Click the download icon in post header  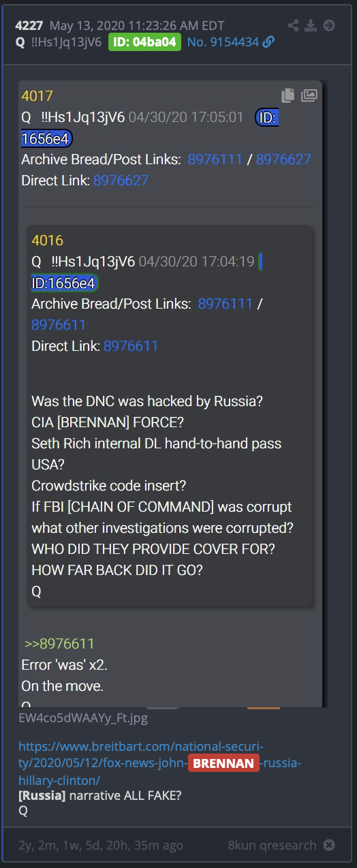(x=311, y=26)
